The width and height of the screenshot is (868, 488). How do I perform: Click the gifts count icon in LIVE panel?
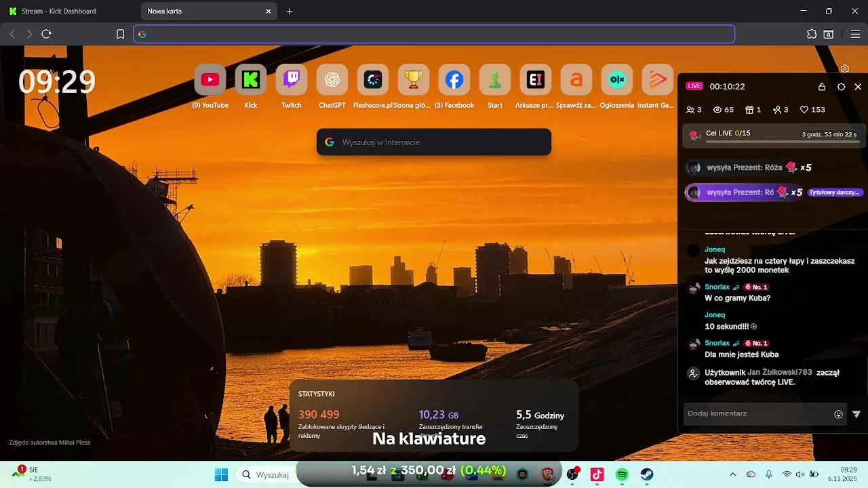(749, 110)
